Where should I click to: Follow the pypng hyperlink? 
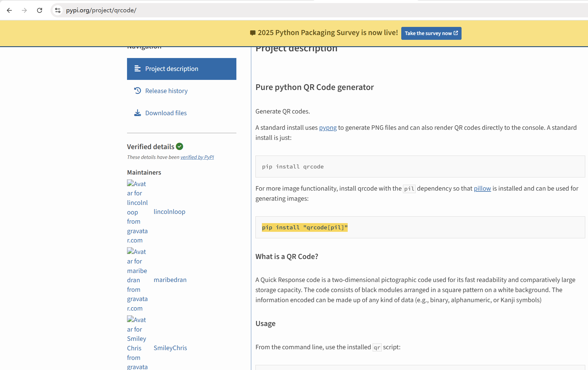[x=328, y=128]
